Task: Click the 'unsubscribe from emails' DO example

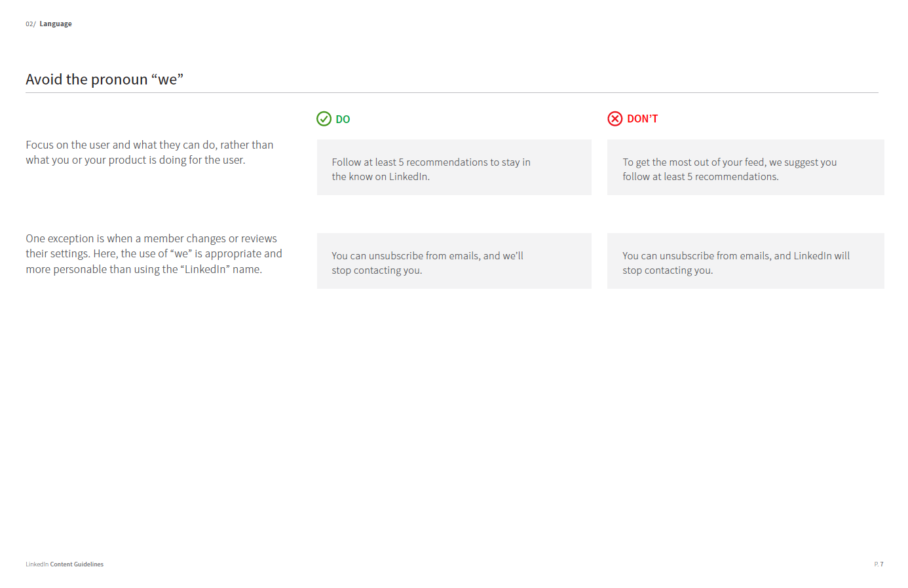Action: click(454, 261)
